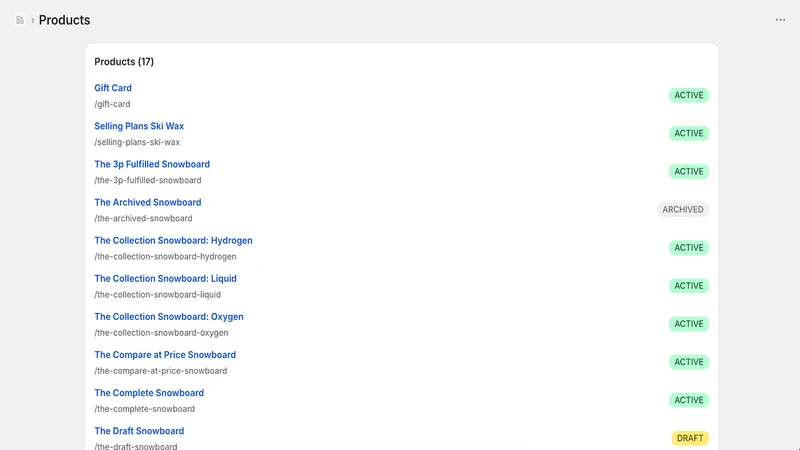Viewport: 800px width, 450px height.
Task: Click the ARCHIVED status badge
Action: tap(683, 210)
